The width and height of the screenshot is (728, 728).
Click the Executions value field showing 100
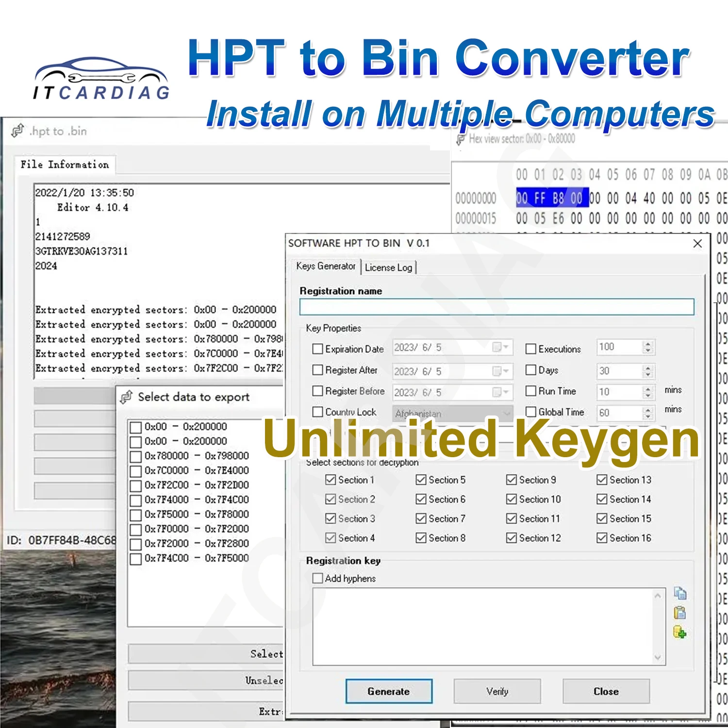[620, 347]
